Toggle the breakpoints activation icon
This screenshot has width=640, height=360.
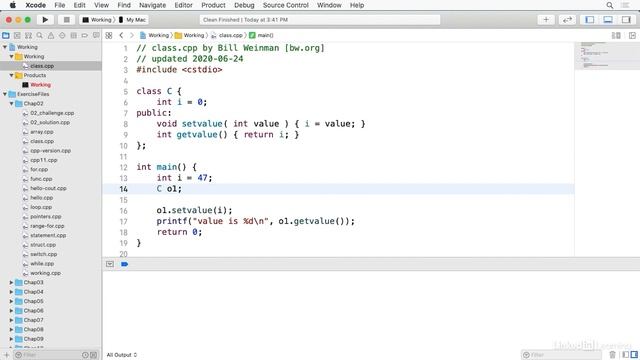point(124,264)
